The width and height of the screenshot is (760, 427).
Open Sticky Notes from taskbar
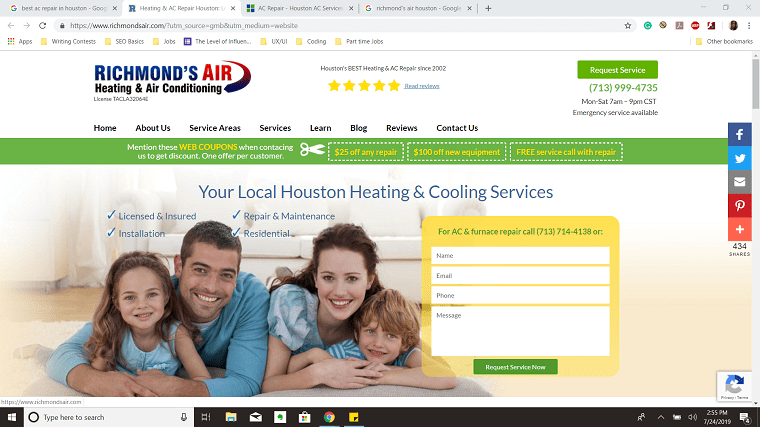[353, 417]
